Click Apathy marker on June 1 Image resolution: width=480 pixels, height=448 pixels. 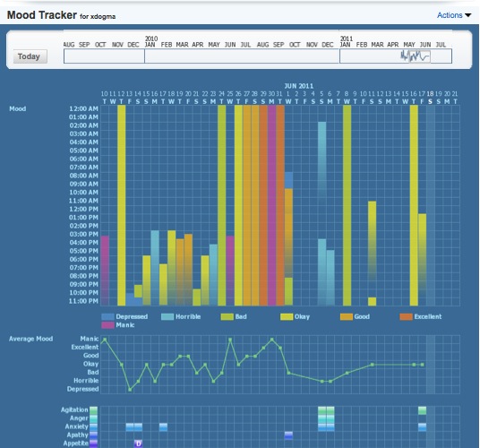pyautogui.click(x=288, y=435)
